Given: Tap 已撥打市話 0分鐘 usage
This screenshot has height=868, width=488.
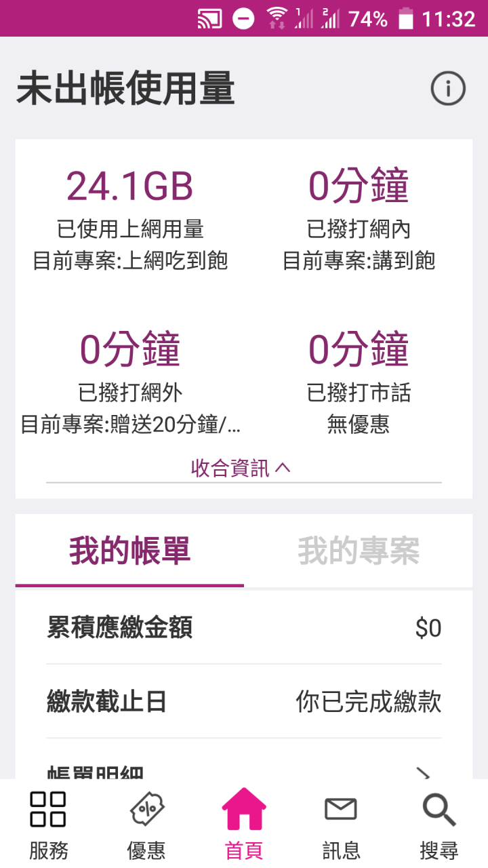Looking at the screenshot, I should click(359, 350).
